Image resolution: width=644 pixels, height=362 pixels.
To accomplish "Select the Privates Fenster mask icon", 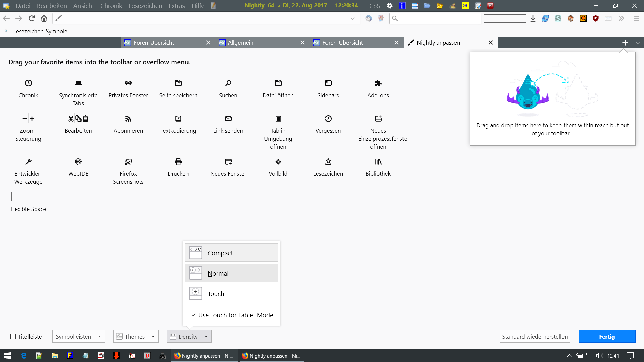I will [128, 83].
